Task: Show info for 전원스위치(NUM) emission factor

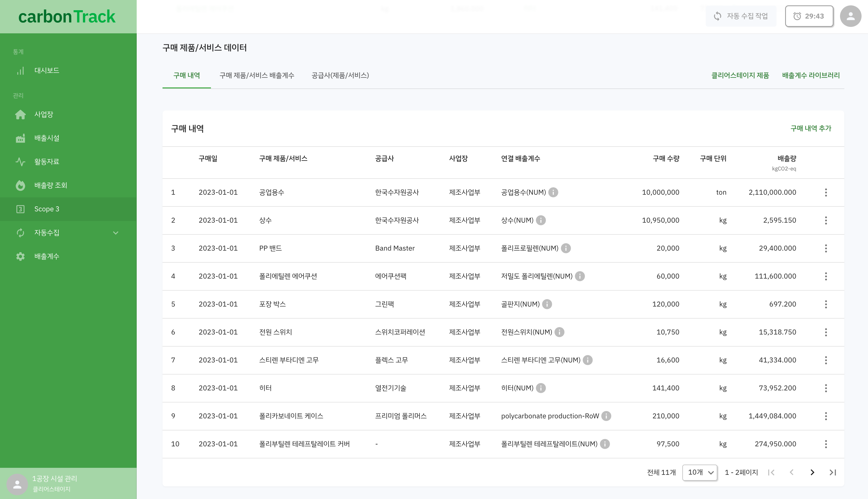Action: point(559,332)
